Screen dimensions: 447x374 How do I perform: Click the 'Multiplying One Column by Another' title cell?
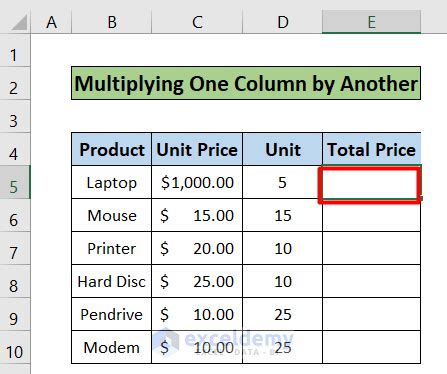[x=246, y=83]
